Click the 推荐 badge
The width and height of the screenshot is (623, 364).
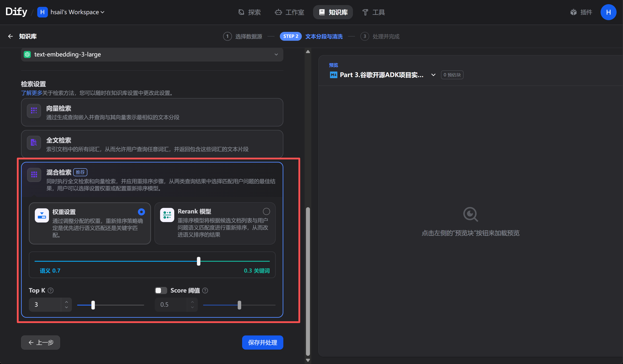tap(80, 172)
